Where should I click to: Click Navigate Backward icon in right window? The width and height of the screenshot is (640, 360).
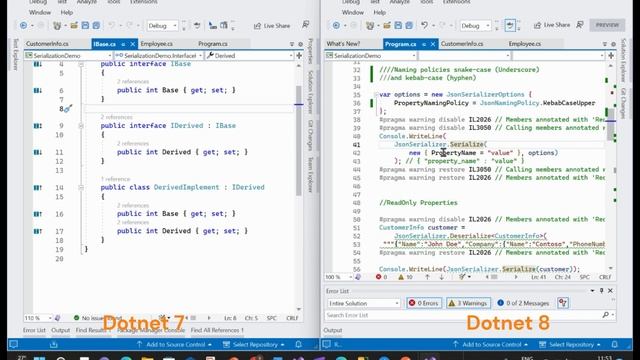336,25
